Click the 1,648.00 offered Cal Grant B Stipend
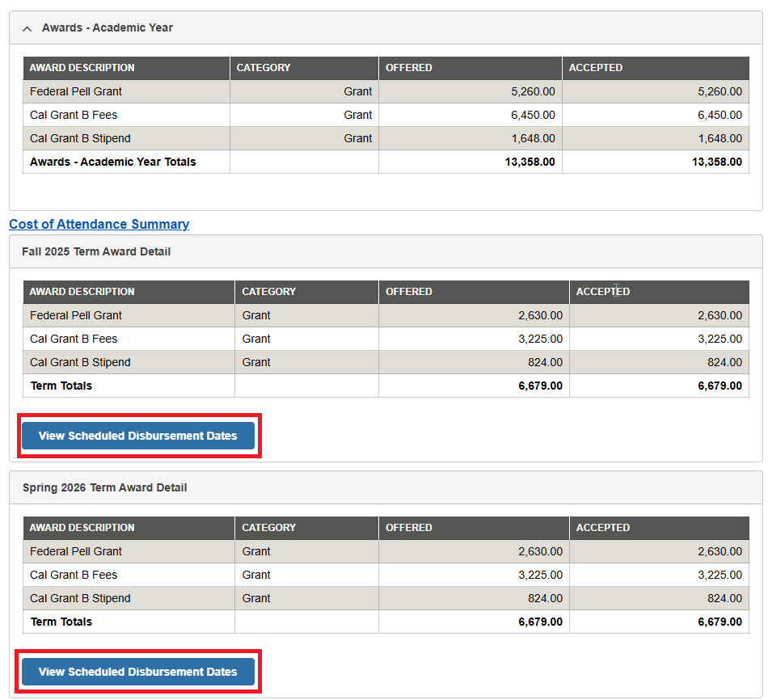The height and width of the screenshot is (700, 768). (533, 138)
